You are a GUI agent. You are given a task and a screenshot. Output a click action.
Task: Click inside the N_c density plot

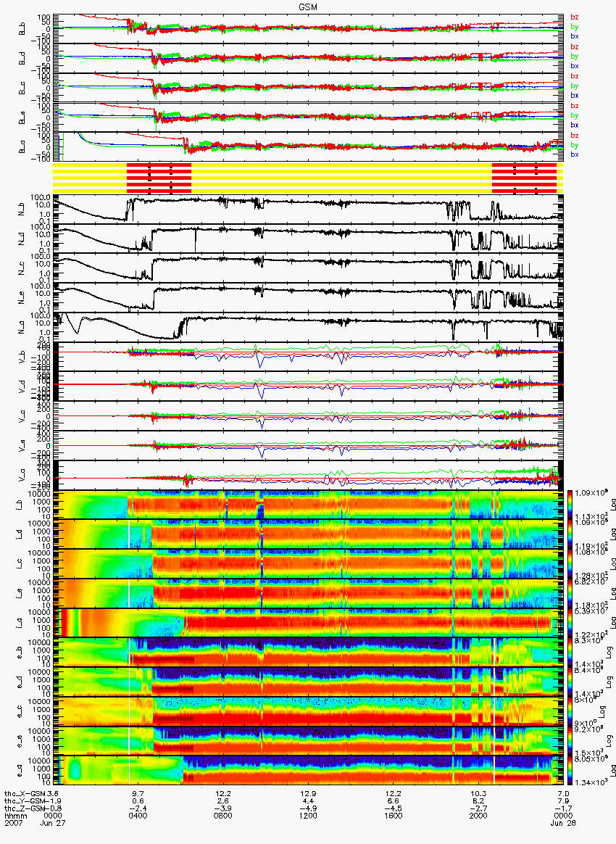(308, 268)
